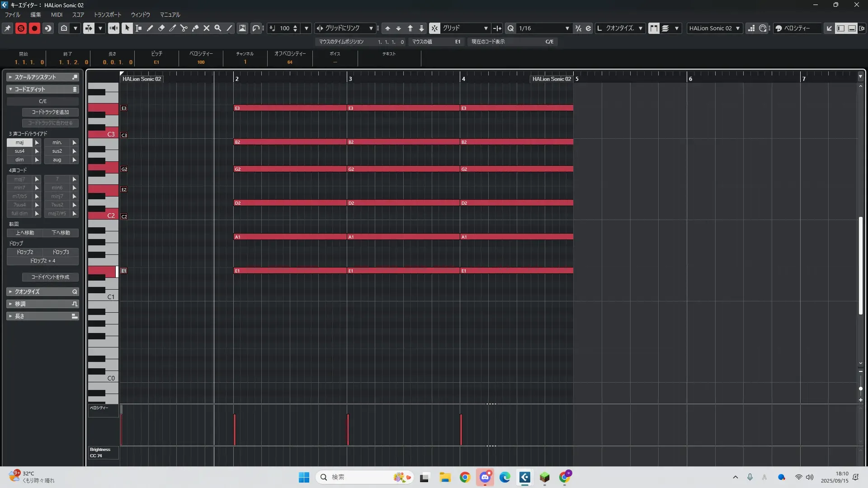Screen dimensions: 868x488
Task: Select the Glue tool
Action: coord(195,28)
